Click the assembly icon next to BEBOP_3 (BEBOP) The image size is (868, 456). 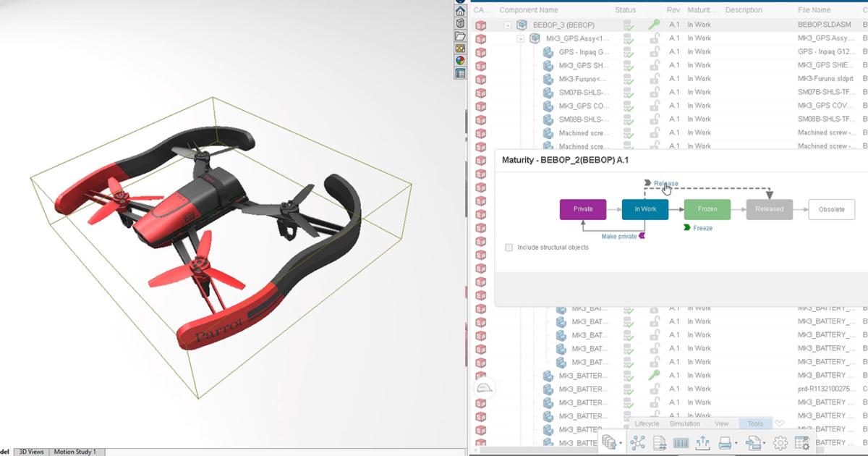[x=522, y=25]
